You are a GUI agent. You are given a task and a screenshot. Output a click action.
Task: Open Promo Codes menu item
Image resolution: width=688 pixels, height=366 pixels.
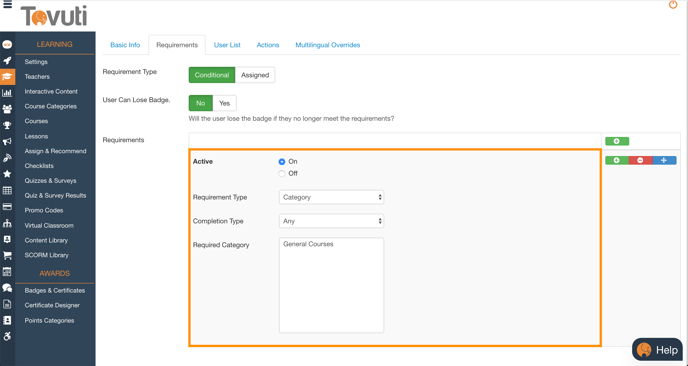(x=44, y=210)
